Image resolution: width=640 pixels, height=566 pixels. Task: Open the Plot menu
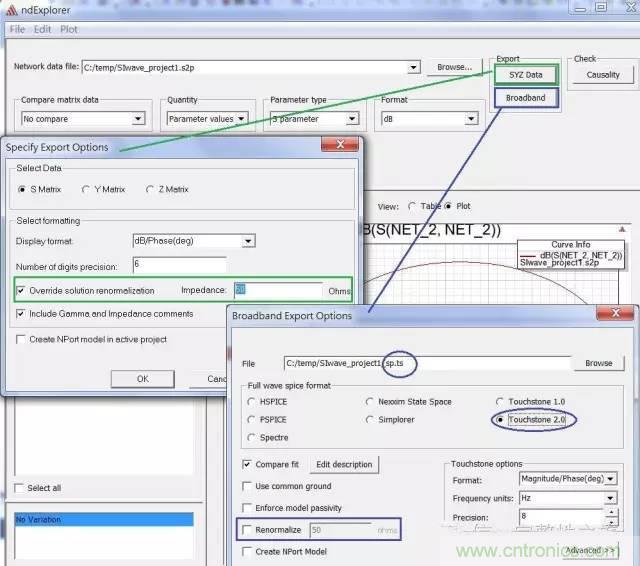69,29
